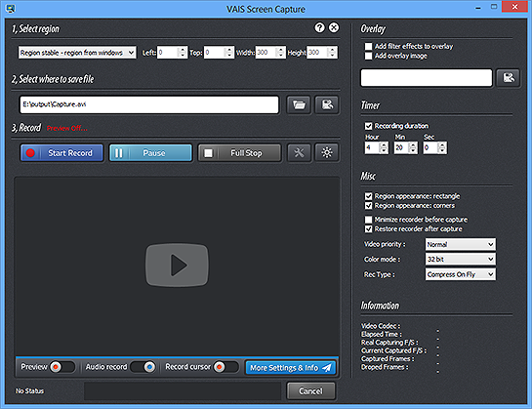Minimize the VAIS Screen Capture window
The height and width of the screenshot is (409, 532).
point(478,8)
